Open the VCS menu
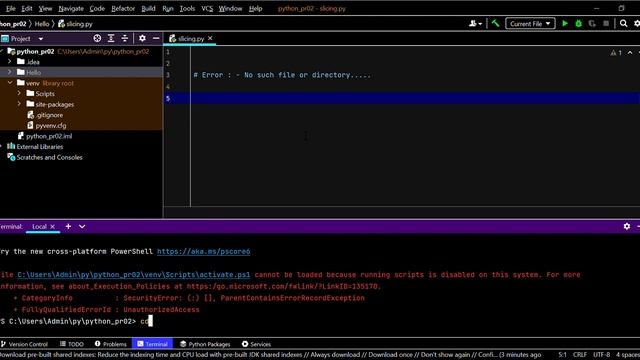The width and height of the screenshot is (640, 360). (x=207, y=9)
